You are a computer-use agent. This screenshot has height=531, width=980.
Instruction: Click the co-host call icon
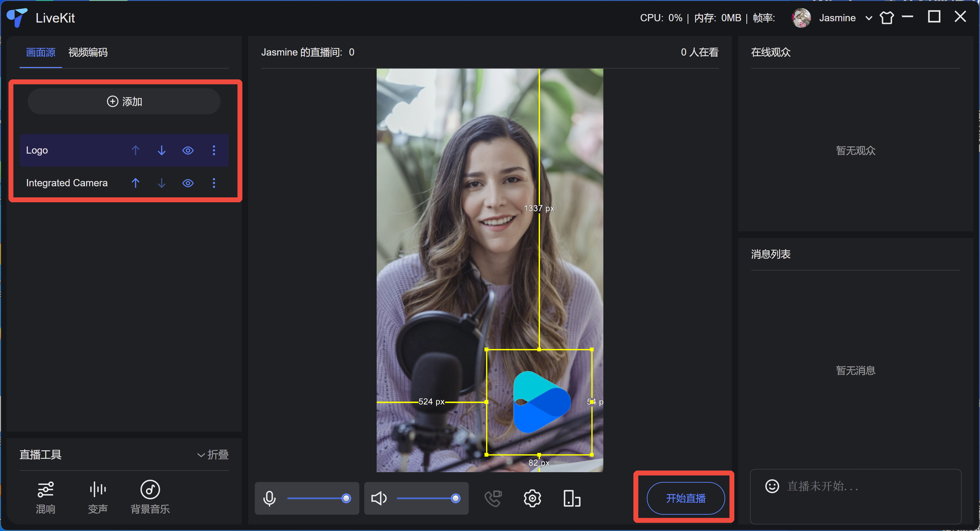(493, 498)
